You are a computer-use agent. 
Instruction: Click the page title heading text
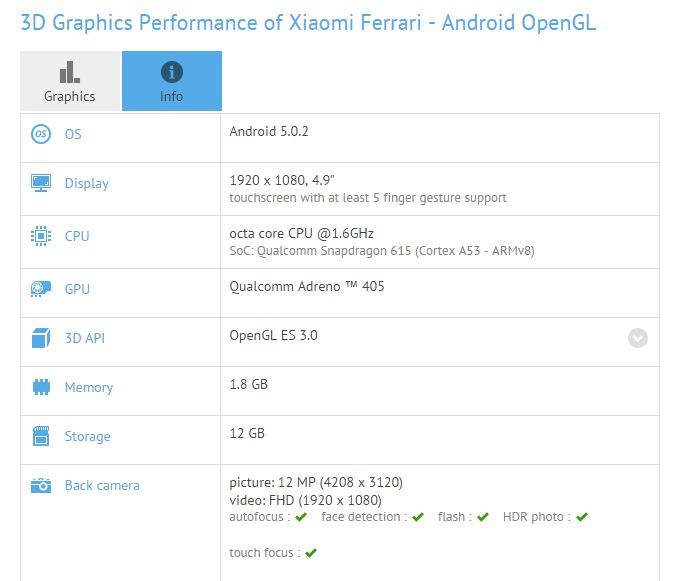[308, 22]
